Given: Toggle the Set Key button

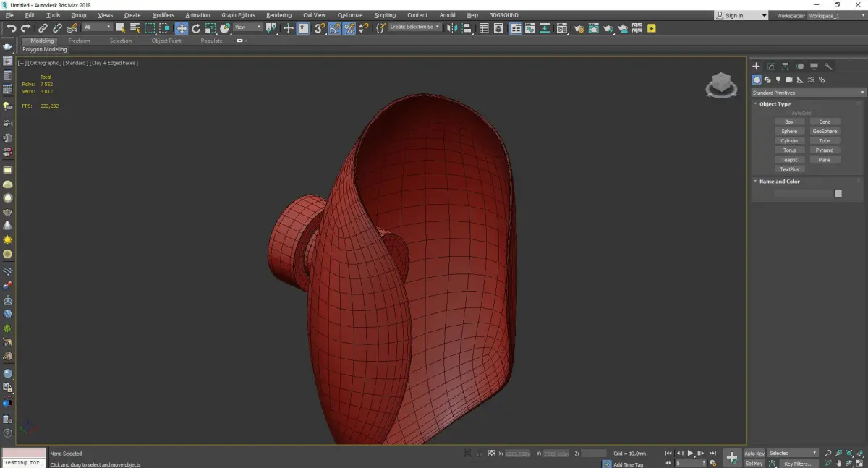Looking at the screenshot, I should click(x=754, y=464).
